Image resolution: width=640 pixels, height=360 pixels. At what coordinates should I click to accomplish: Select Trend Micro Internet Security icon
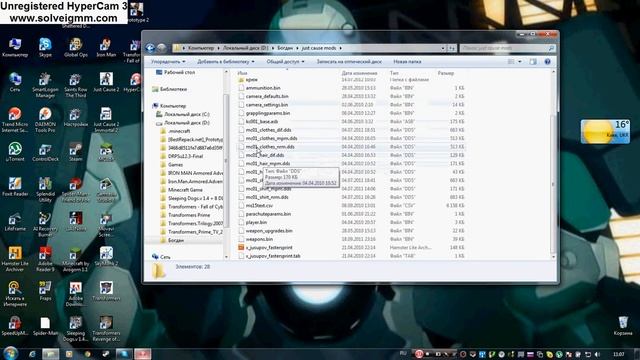(x=15, y=120)
